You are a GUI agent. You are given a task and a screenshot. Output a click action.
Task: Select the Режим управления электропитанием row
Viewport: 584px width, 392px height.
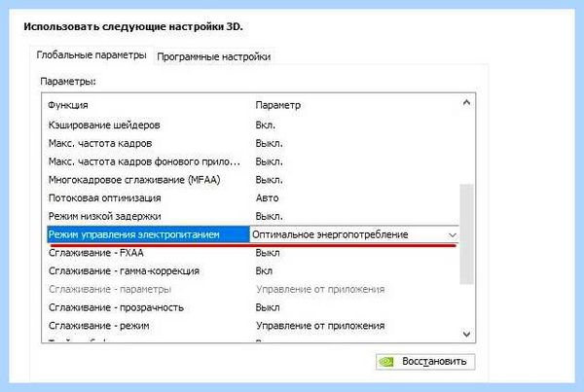(x=253, y=234)
